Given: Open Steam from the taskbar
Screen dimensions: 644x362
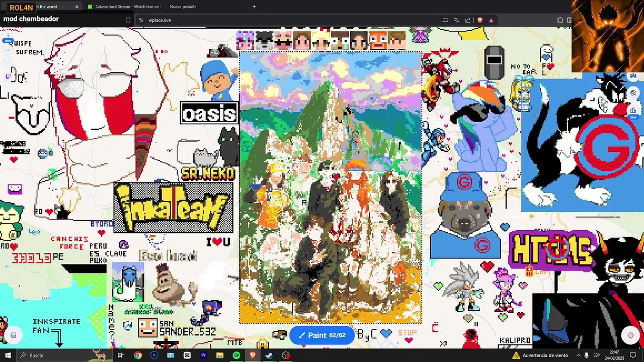Looking at the screenshot, I should (x=269, y=355).
